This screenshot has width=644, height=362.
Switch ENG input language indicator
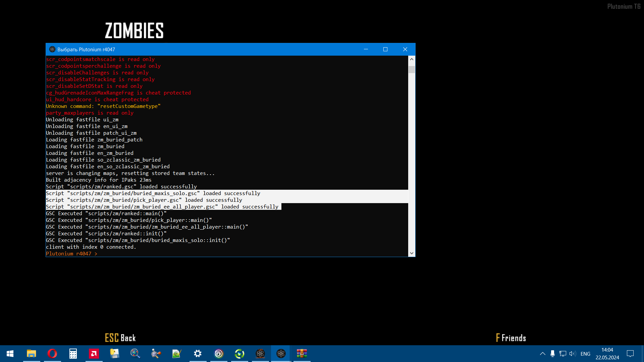coord(585,354)
